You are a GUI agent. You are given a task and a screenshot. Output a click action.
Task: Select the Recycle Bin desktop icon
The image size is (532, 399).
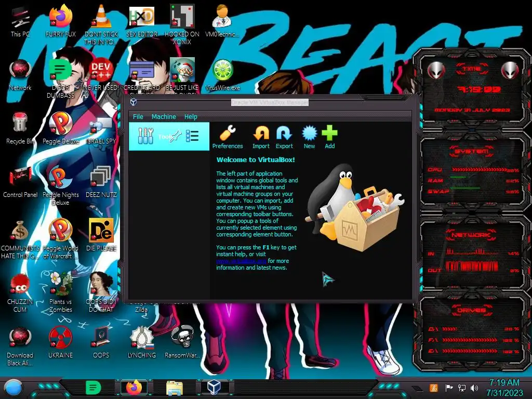(x=20, y=128)
